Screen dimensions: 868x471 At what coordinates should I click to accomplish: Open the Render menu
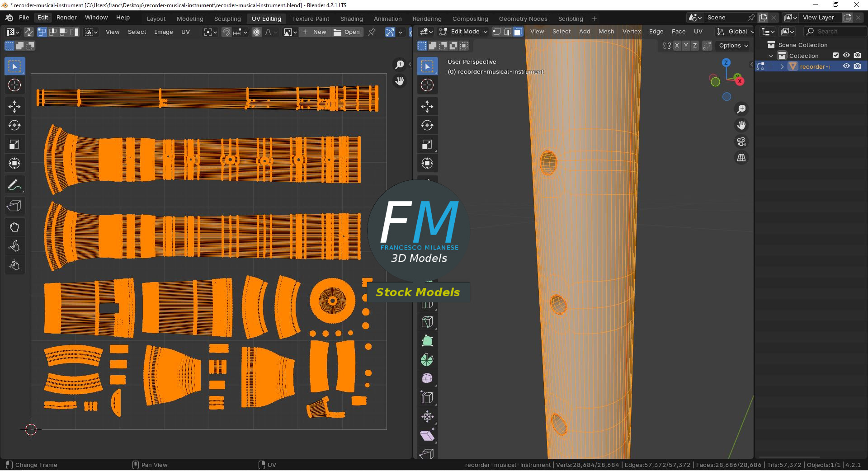pos(66,18)
